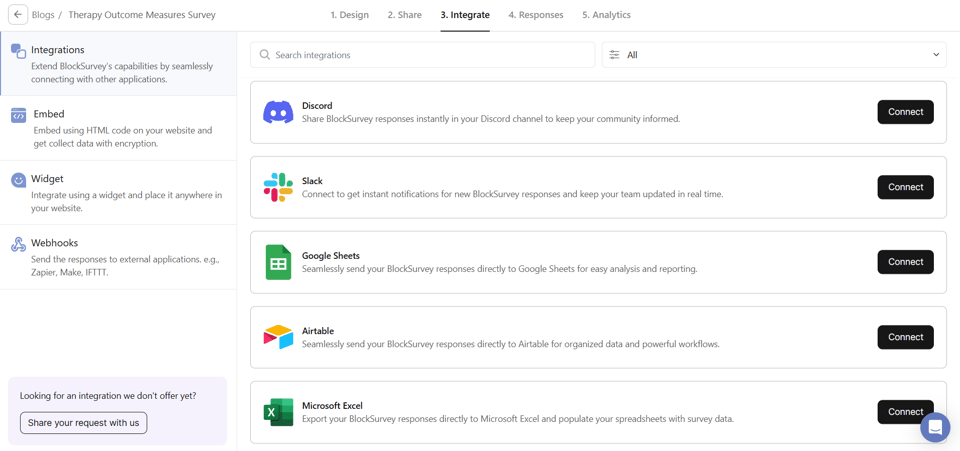This screenshot has width=960, height=451.
Task: Select the 3. Integrate tab
Action: coord(465,15)
